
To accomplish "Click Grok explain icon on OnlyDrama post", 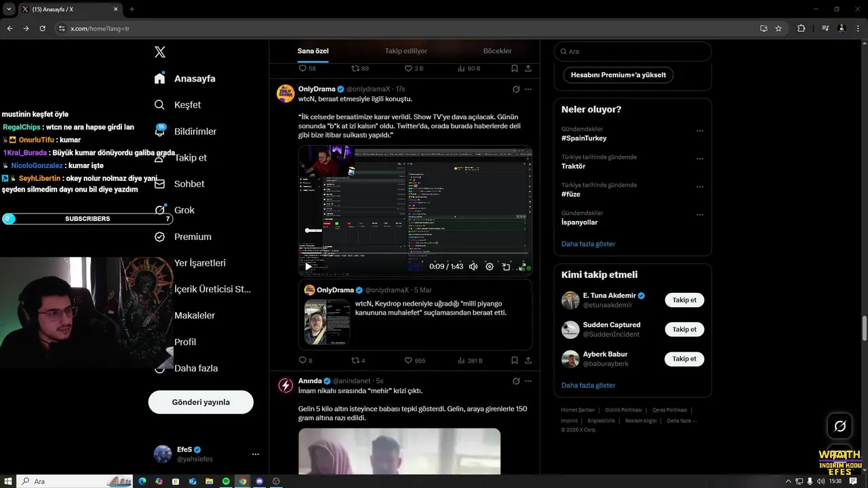I will [516, 89].
